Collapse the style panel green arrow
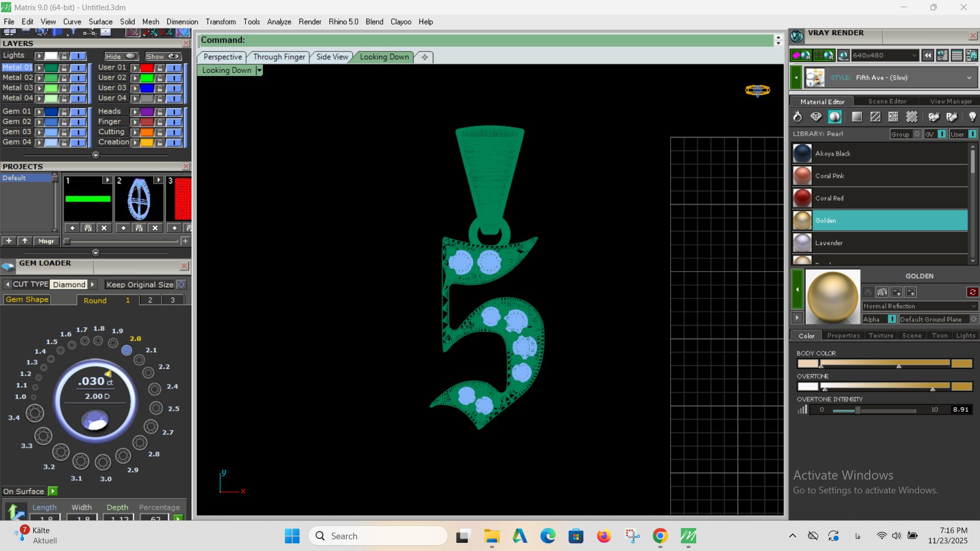The width and height of the screenshot is (980, 551). (796, 78)
